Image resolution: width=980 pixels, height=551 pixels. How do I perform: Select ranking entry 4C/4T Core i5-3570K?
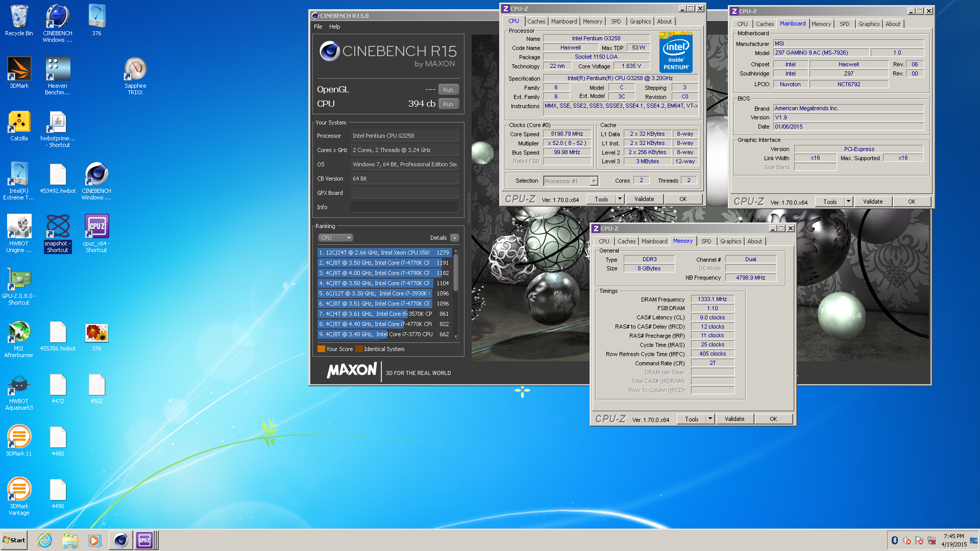pyautogui.click(x=384, y=314)
